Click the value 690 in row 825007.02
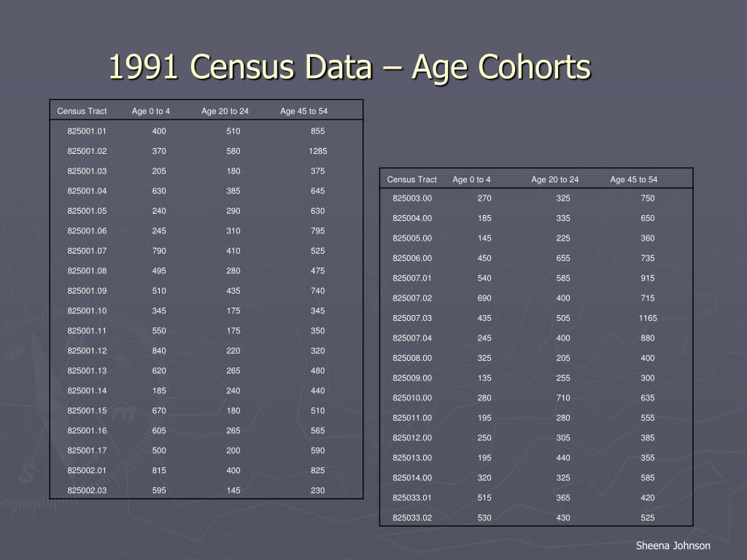747x560 pixels. [x=484, y=298]
